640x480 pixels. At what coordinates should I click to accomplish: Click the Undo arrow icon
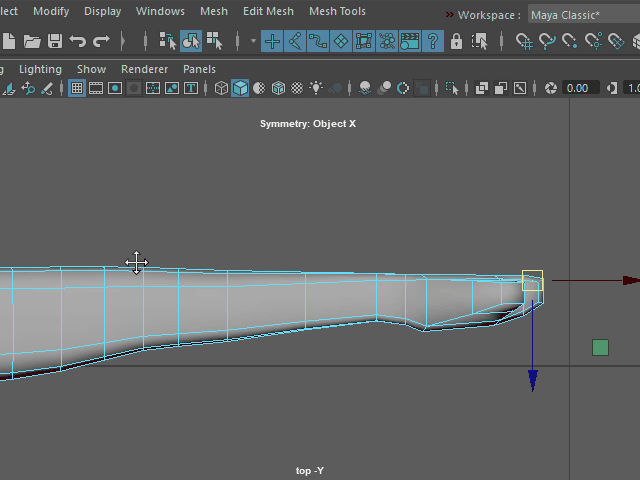78,41
